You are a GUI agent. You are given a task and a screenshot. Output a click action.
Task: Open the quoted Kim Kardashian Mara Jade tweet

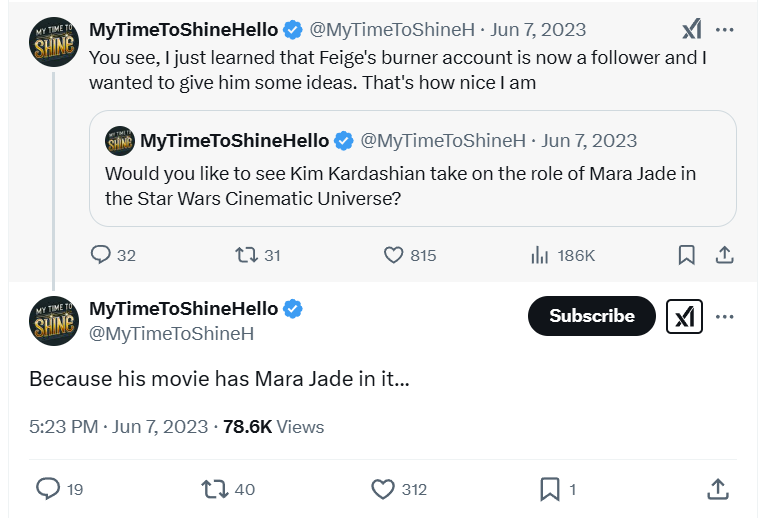[x=412, y=185]
